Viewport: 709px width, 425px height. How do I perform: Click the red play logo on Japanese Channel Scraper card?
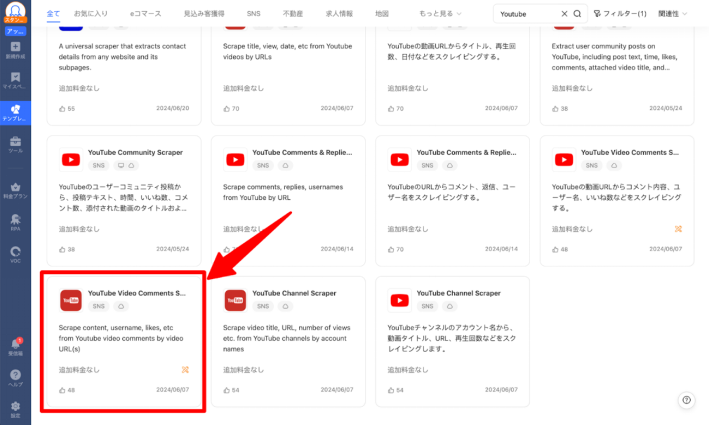coord(400,300)
